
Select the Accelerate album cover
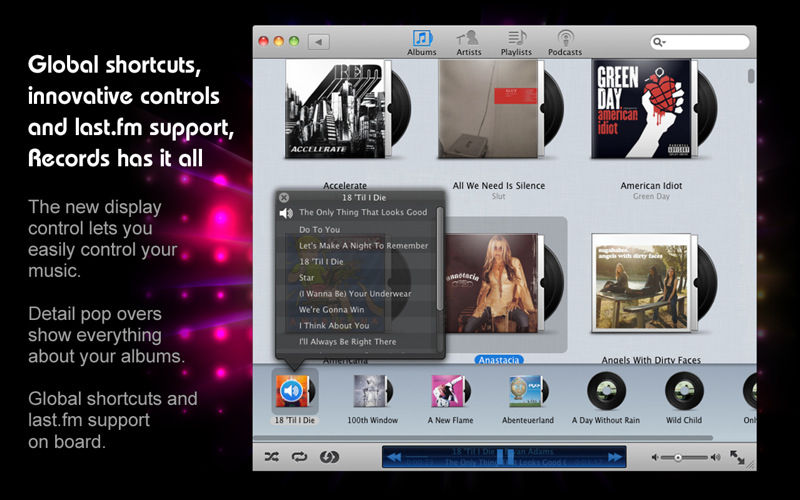coord(337,109)
